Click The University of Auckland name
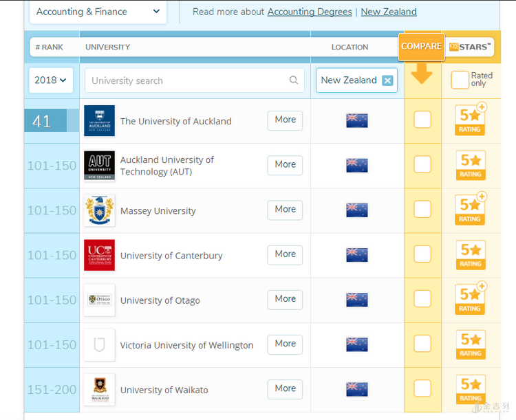Image resolution: width=516 pixels, height=420 pixels. point(175,122)
